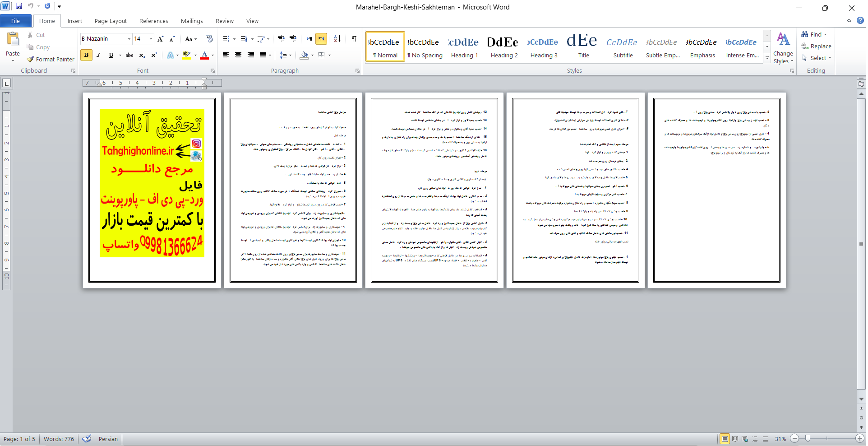Click the Outline view icon
This screenshot has height=446, width=868.
click(x=755, y=439)
